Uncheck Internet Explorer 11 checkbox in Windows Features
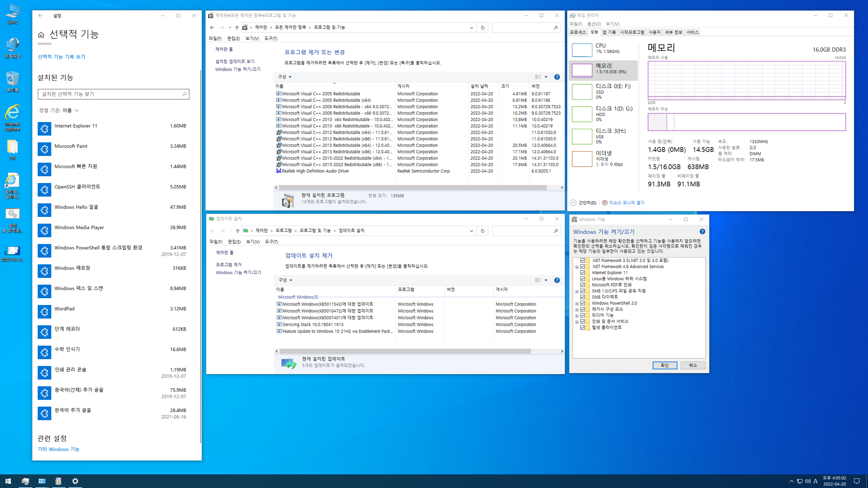The height and width of the screenshot is (488, 868). (x=583, y=273)
